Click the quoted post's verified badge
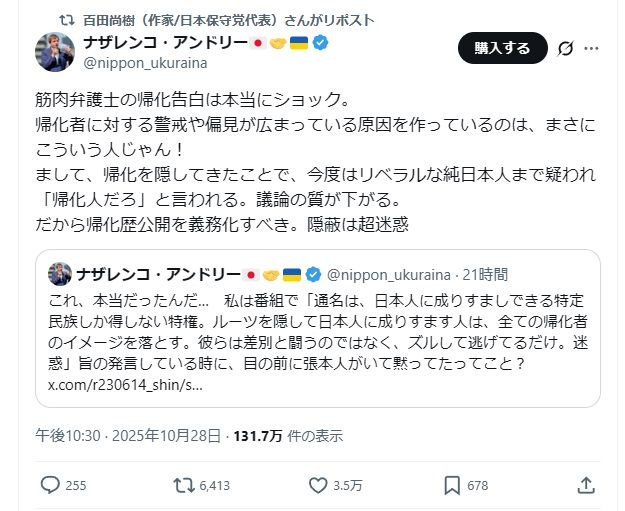This screenshot has width=625, height=511. [x=315, y=274]
